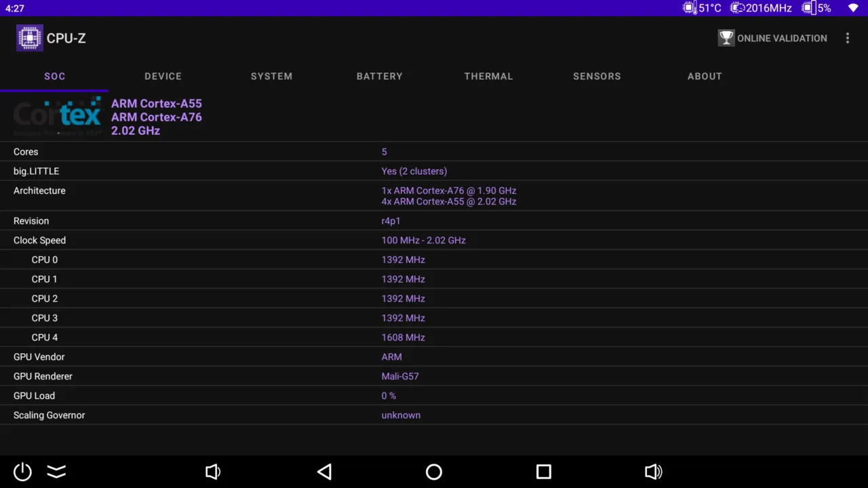Click the left volume speaker icon
This screenshot has height=488, width=868.
point(213,472)
